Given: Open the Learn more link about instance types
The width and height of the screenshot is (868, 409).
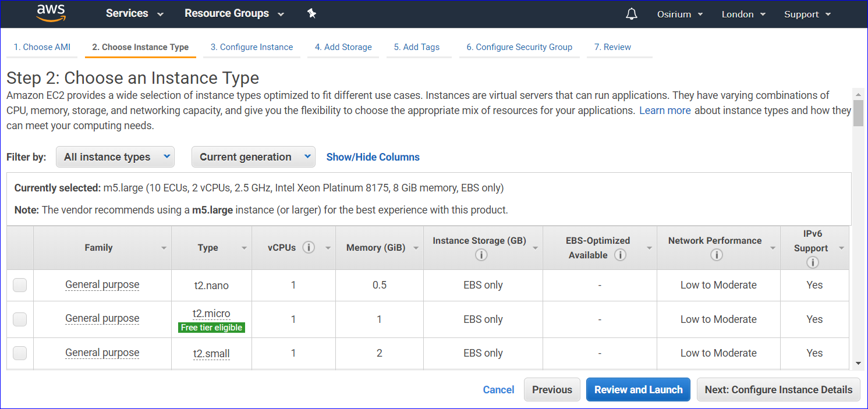Looking at the screenshot, I should coord(665,110).
